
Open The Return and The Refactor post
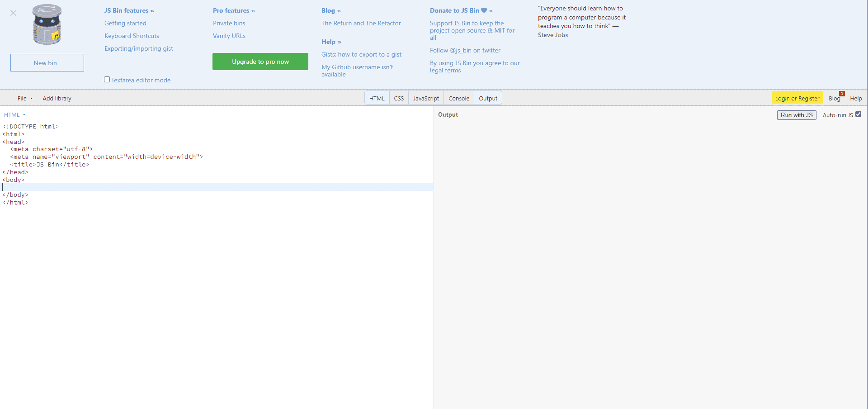click(x=361, y=23)
